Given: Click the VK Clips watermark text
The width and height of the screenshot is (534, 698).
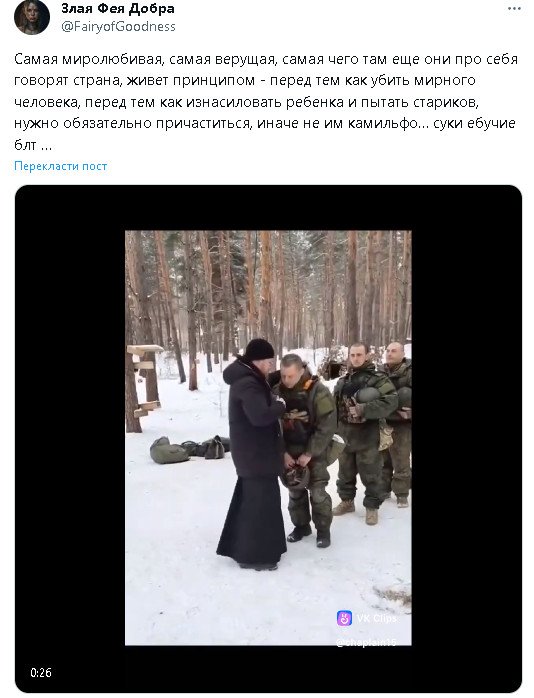Looking at the screenshot, I should (376, 619).
